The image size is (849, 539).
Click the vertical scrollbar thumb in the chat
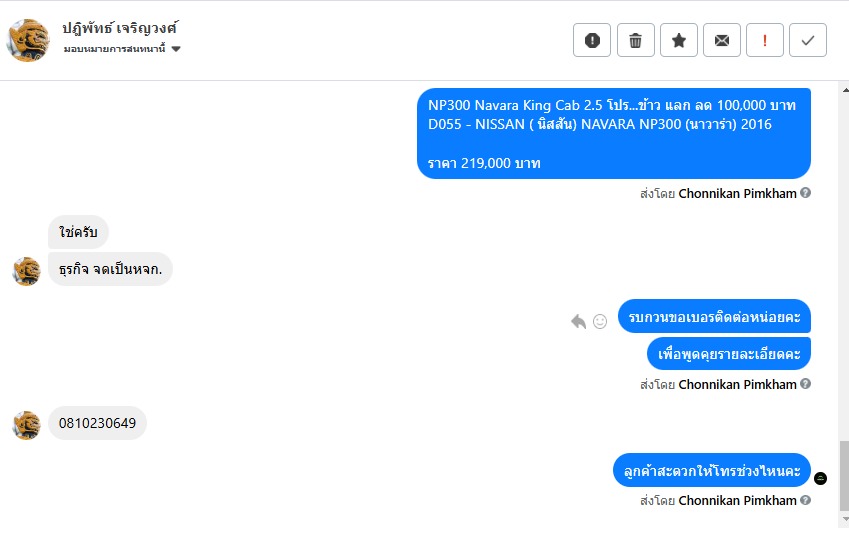843,474
